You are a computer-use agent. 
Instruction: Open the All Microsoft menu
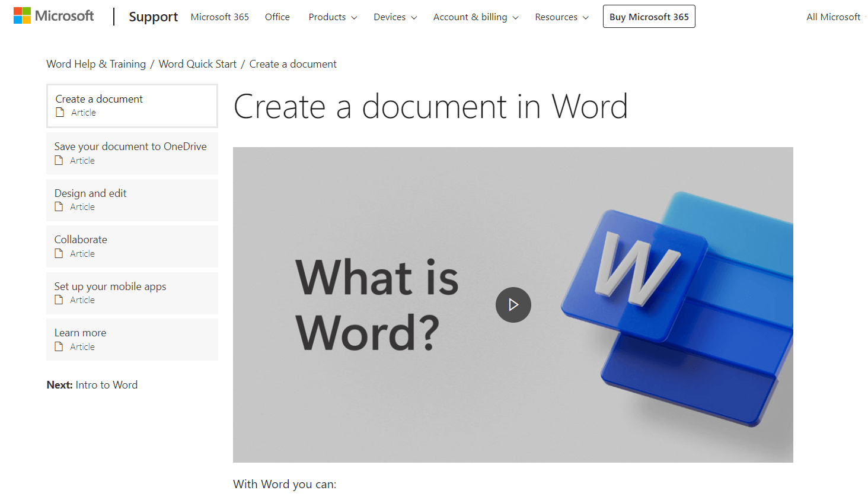click(836, 17)
